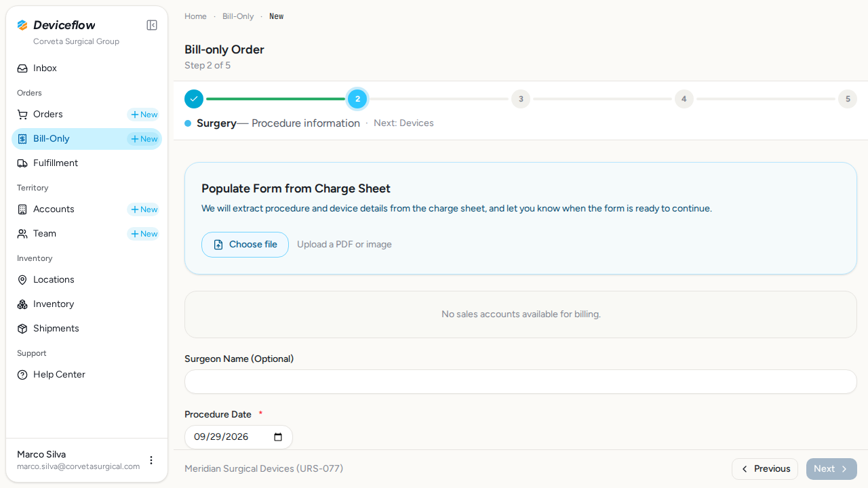Click the Inventory boxes icon

click(22, 304)
